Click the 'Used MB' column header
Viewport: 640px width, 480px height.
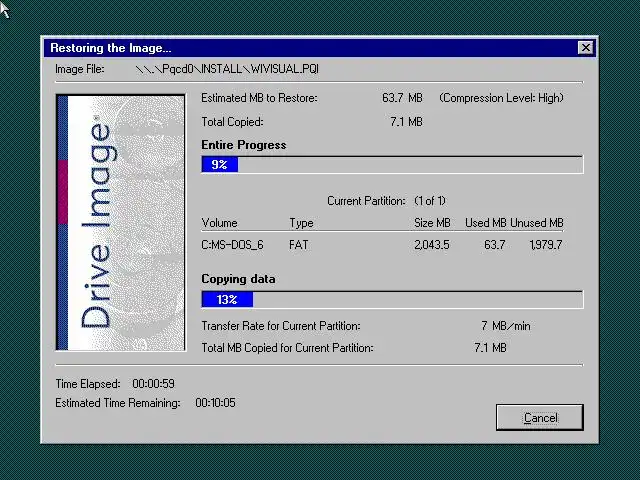click(485, 223)
